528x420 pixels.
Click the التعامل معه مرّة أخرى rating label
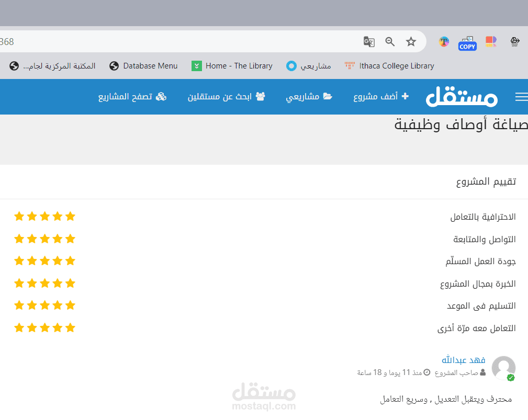477,328
